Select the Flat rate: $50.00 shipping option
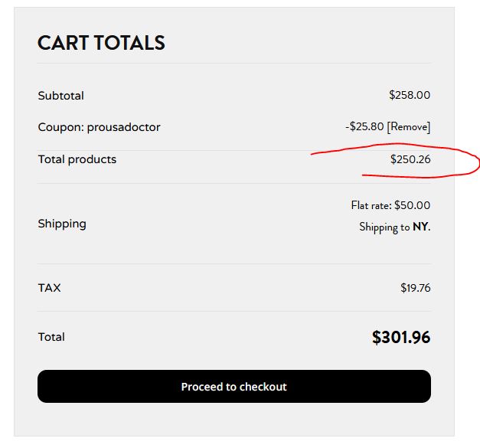This screenshot has width=480, height=448. [x=390, y=205]
